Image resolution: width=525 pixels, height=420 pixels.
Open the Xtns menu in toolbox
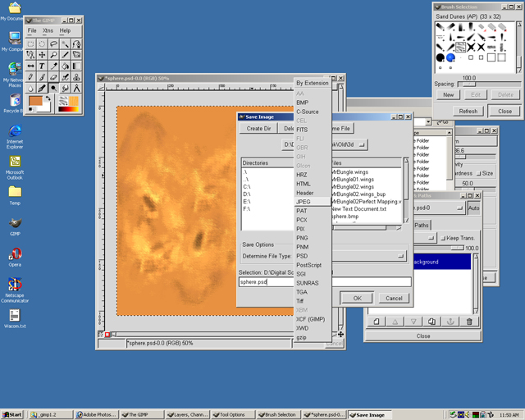[48, 30]
